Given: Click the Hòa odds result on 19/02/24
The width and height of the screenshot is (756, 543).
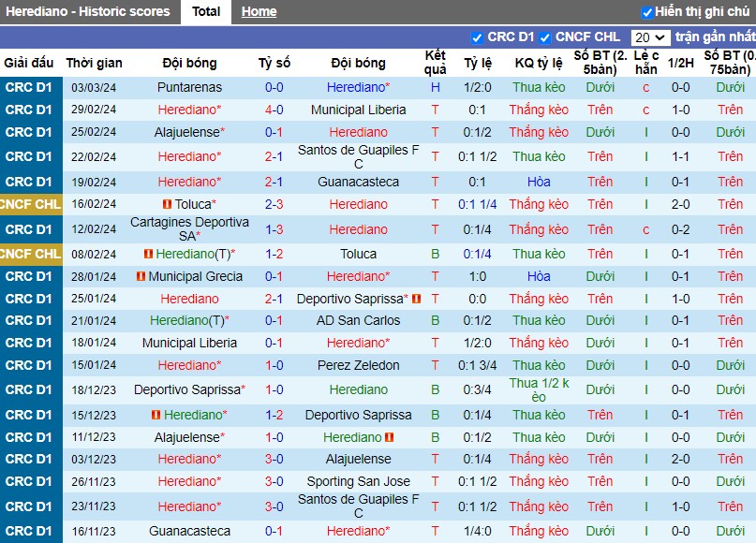Looking at the screenshot, I should pos(539,183).
